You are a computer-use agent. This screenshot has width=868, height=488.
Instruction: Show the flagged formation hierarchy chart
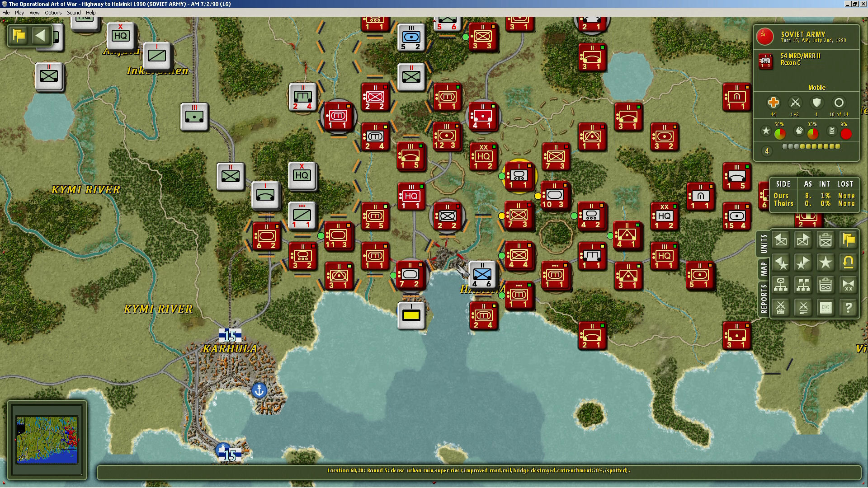pos(803,285)
